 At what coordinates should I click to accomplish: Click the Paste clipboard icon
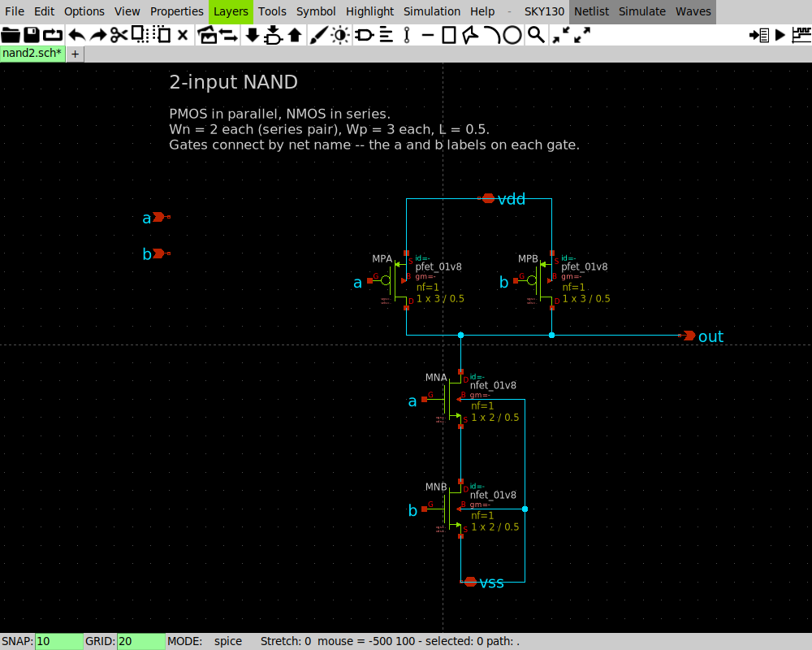[162, 35]
